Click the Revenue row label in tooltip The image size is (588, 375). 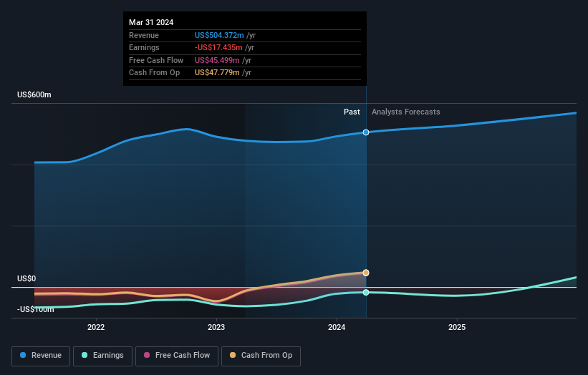pos(144,35)
